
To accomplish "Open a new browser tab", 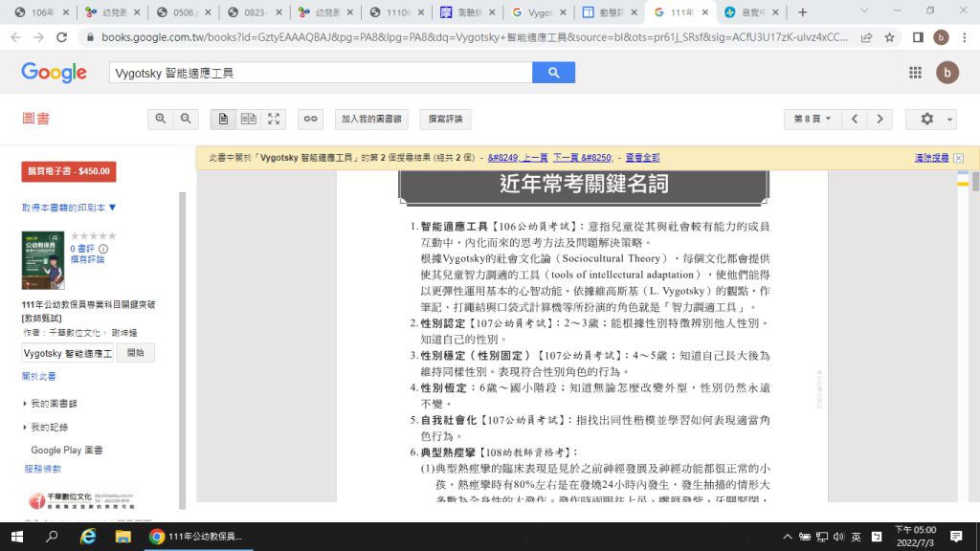I will (802, 12).
